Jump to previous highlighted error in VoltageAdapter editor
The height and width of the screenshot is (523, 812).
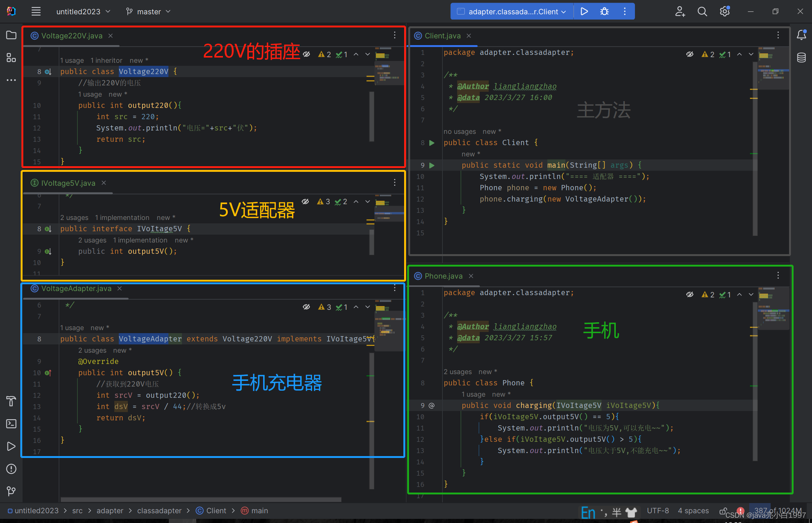click(x=356, y=307)
